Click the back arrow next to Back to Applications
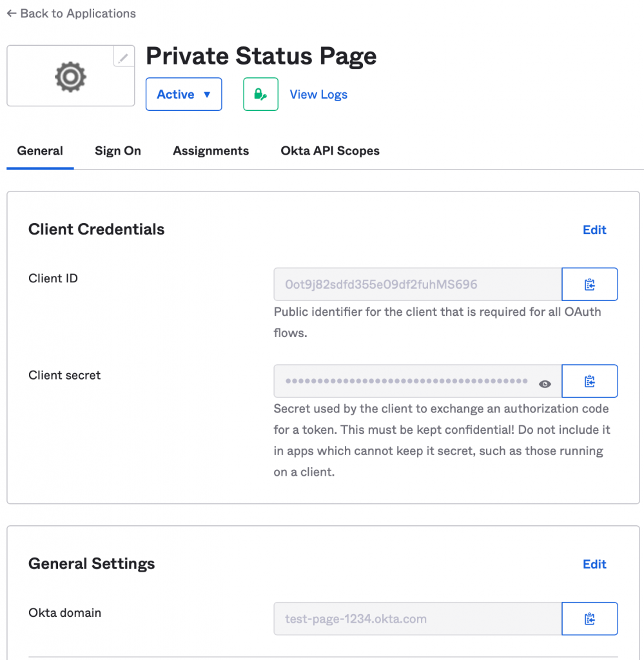Screen dimensions: 644x660 pos(11,13)
